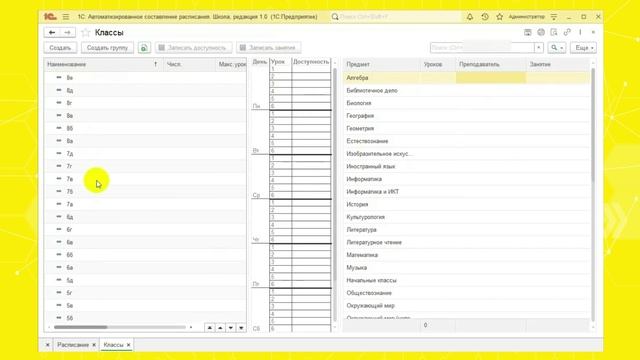The image size is (640, 360).
Task: Click the subjects list vertical scrollbar
Action: [593, 124]
